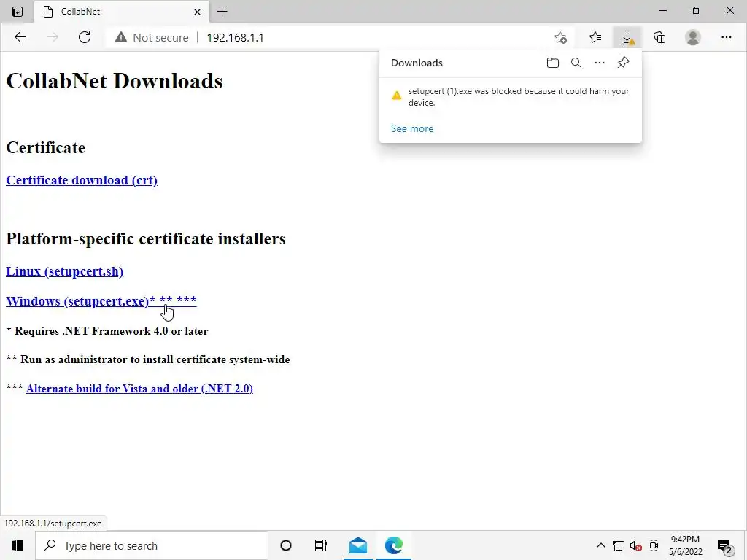Open the Meet Now tray icon
This screenshot has height=560, width=747.
[654, 545]
